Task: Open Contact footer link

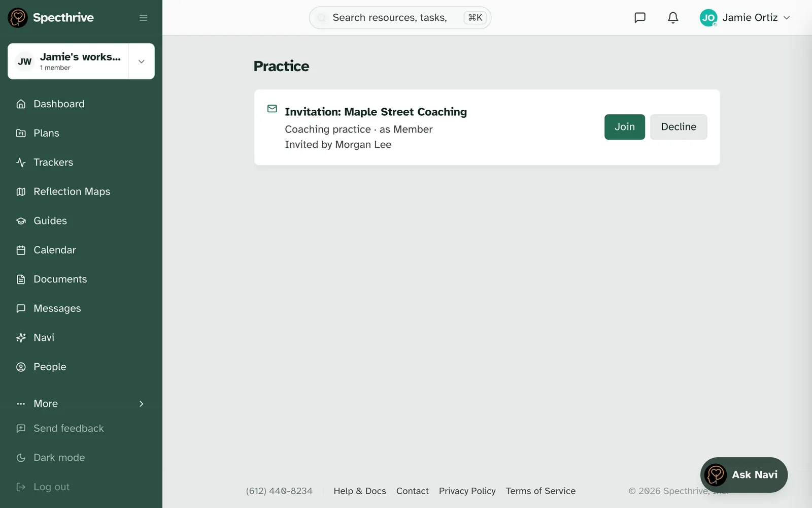Action: pyautogui.click(x=413, y=491)
